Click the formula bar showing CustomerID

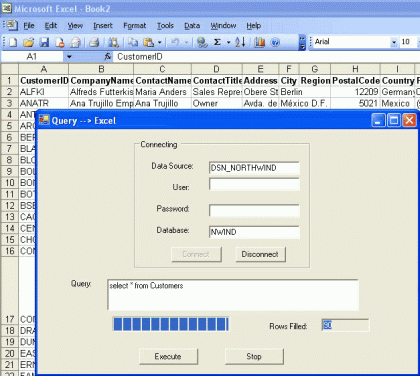(267, 57)
